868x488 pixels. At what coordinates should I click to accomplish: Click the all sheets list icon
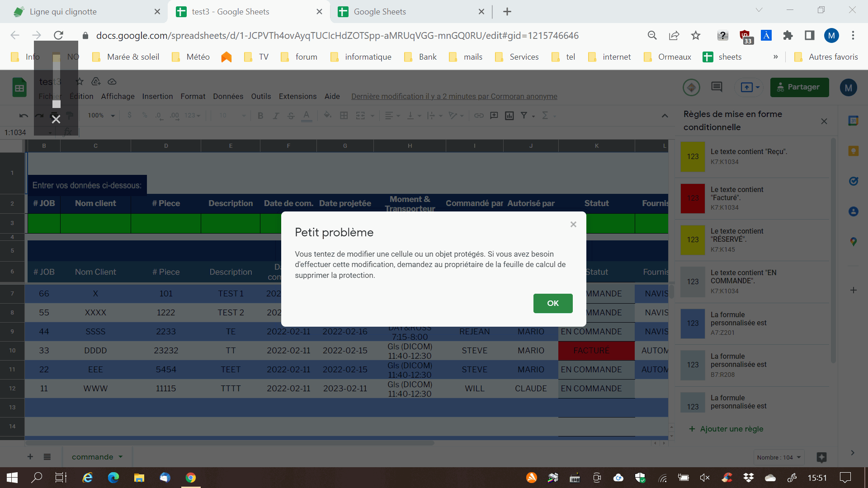[47, 457]
